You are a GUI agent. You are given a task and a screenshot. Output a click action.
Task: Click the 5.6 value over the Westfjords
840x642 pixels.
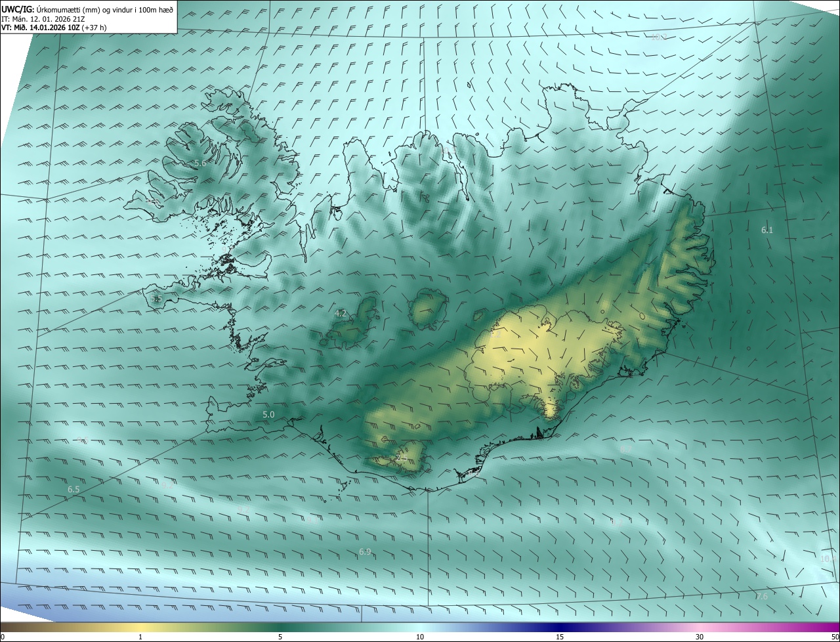point(200,163)
